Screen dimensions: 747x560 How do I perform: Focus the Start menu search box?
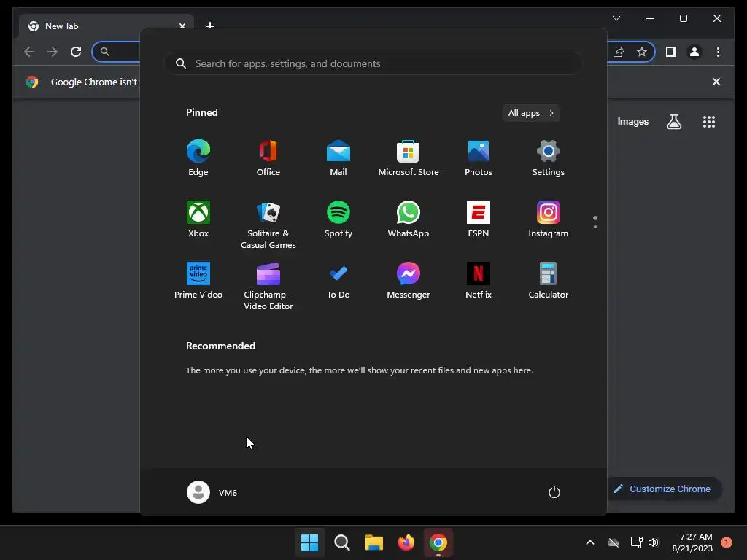(x=373, y=64)
